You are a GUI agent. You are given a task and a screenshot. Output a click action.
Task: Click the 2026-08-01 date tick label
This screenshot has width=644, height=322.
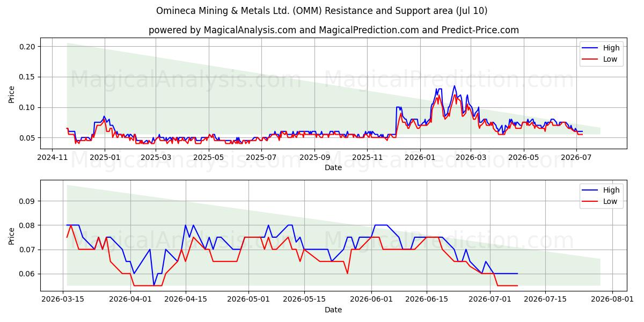612,299
